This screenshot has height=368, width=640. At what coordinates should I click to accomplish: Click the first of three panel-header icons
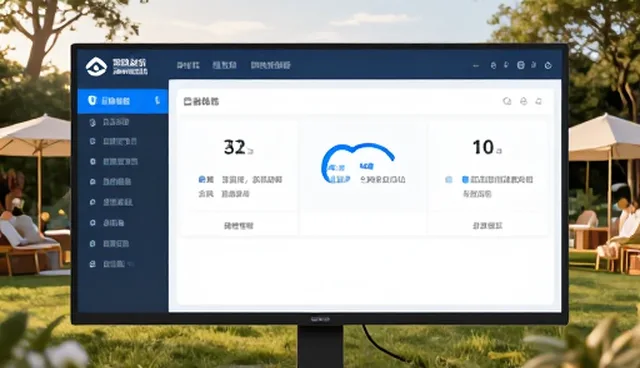pyautogui.click(x=507, y=101)
